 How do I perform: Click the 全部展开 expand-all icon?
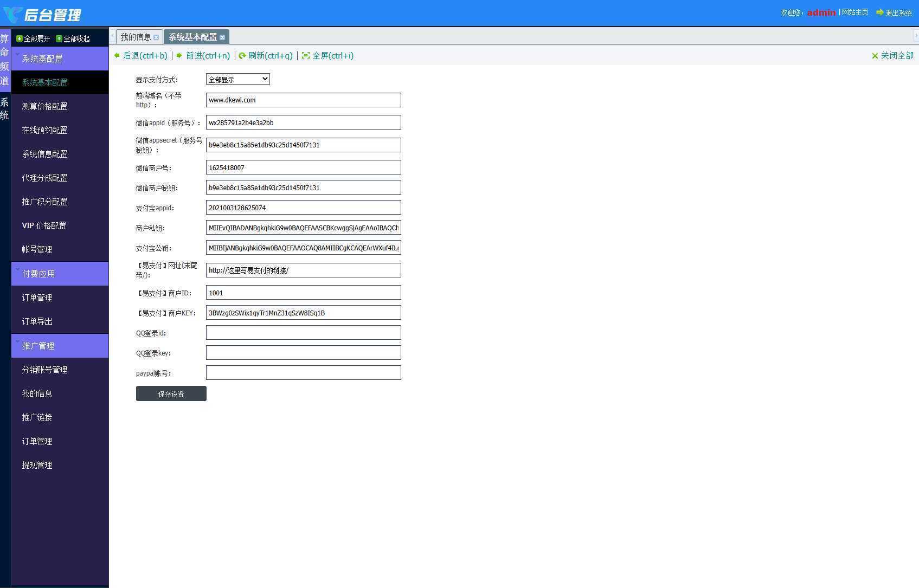pos(20,38)
